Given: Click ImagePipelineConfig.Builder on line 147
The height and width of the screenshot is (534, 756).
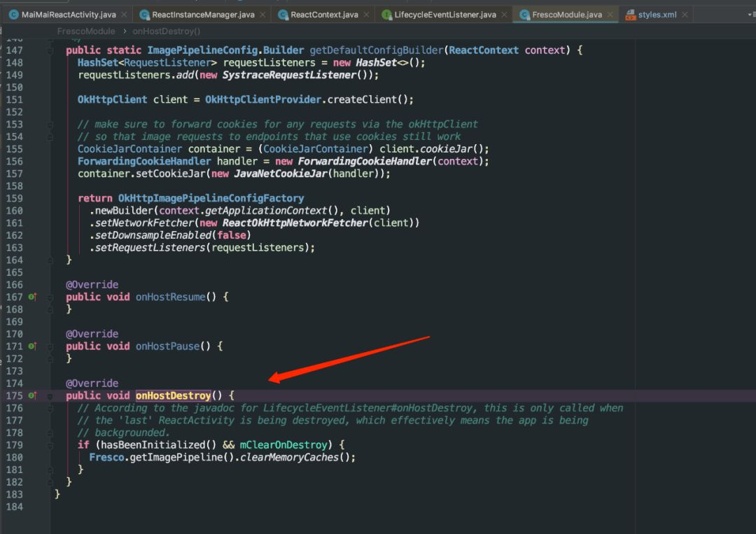Looking at the screenshot, I should tap(225, 50).
